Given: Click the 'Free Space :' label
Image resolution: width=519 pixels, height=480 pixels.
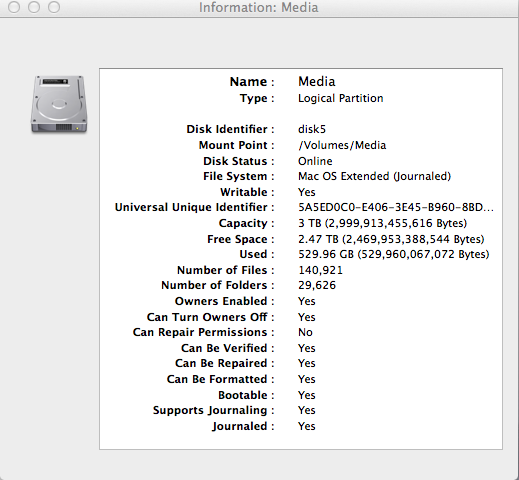Looking at the screenshot, I should pos(241,239).
